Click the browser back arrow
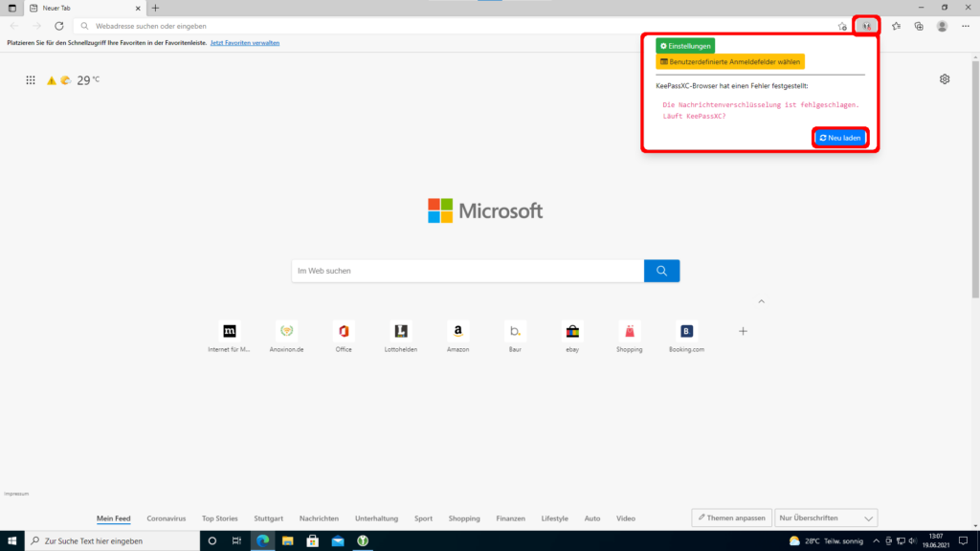Screen dimensions: 980x551 [14, 26]
